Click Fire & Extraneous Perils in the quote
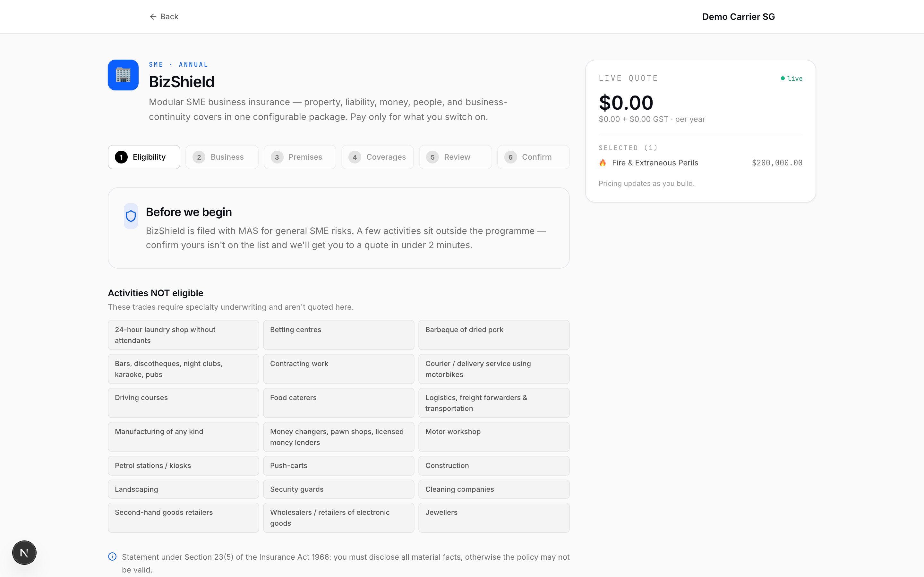This screenshot has width=924, height=577. 655,163
